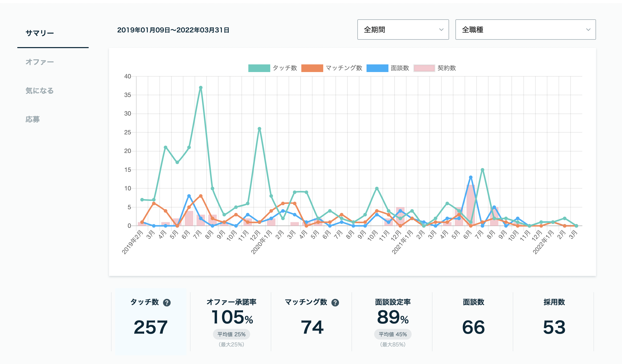Viewport: 622px width, 364px height.
Task: Open the 気になる sidebar tab
Action: (40, 91)
